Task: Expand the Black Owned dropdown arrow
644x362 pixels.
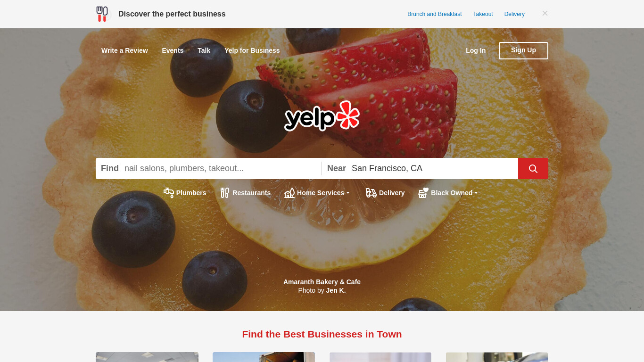Action: [476, 193]
